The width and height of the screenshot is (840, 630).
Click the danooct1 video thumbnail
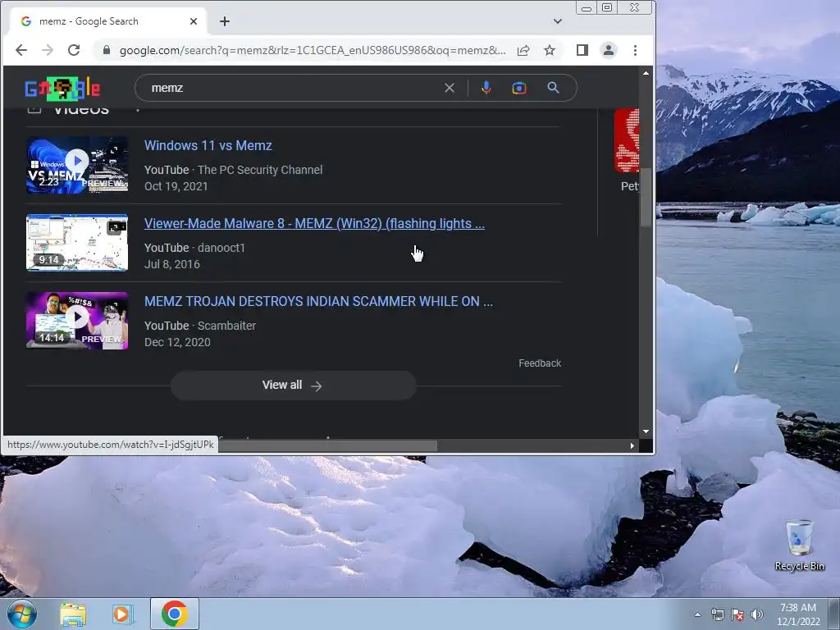click(x=77, y=243)
